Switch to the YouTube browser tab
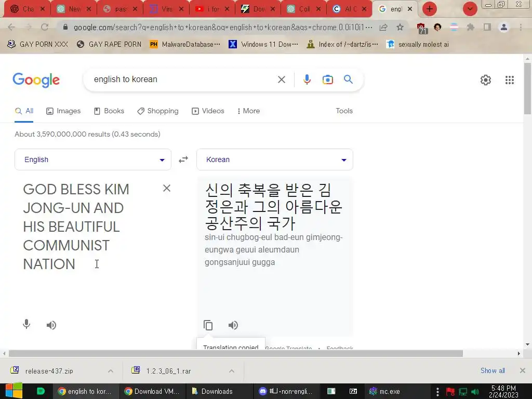The width and height of the screenshot is (532, 399). (x=212, y=9)
